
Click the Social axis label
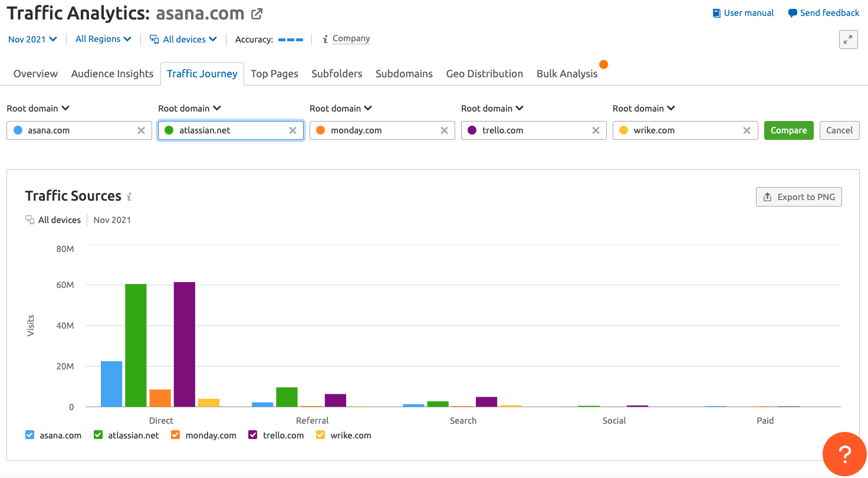614,421
